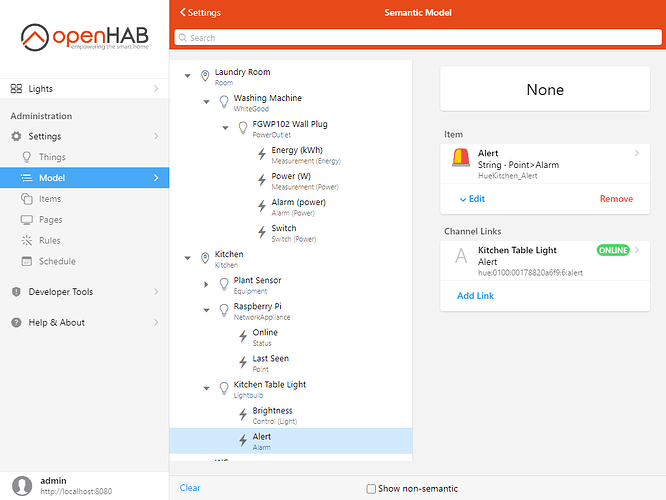Expand the Plant Sensor tree node
The width and height of the screenshot is (666, 500).
pos(207,285)
